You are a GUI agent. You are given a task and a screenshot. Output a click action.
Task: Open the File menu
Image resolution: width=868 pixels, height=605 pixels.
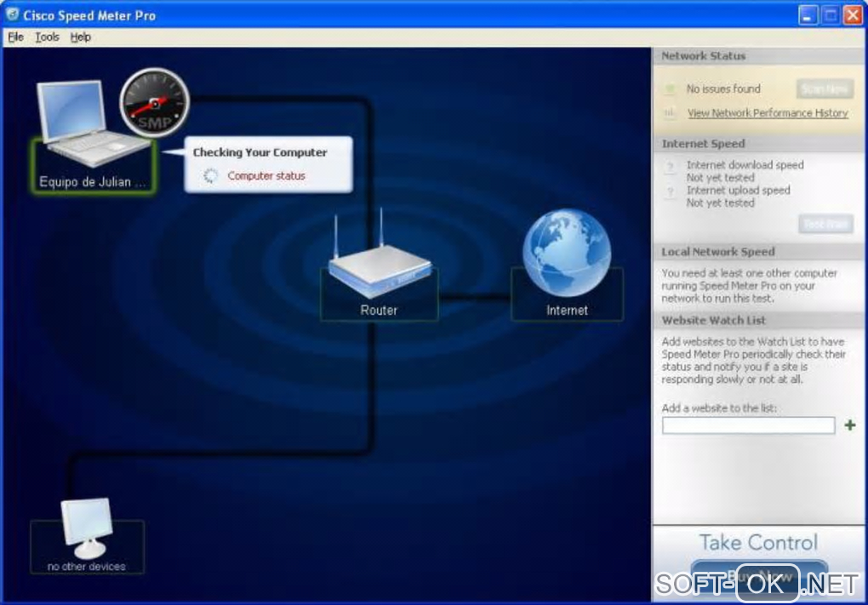click(15, 37)
